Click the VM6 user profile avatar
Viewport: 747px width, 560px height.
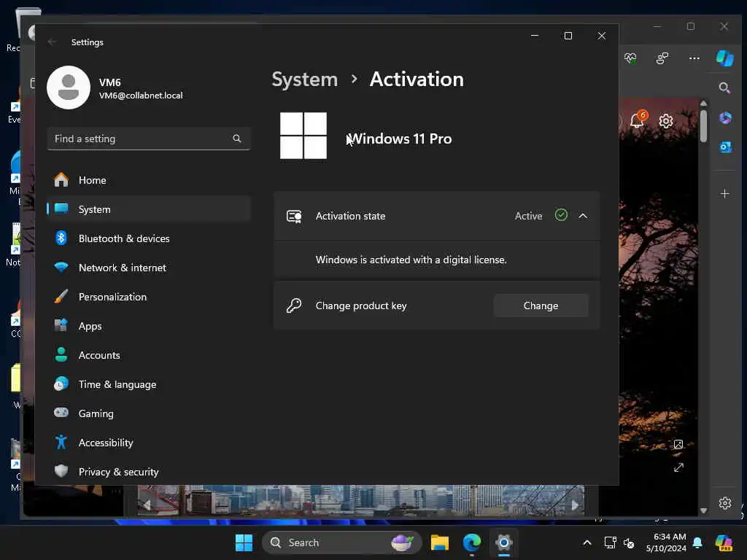tap(69, 87)
